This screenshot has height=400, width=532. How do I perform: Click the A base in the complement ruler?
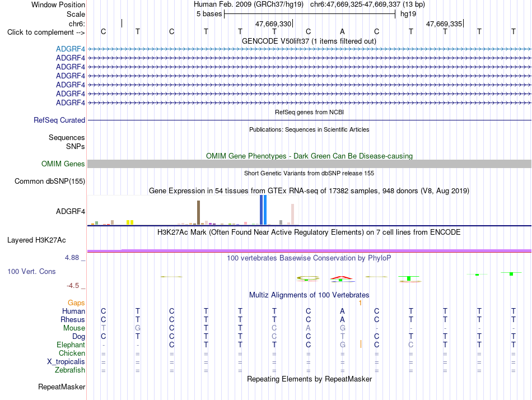342,31
